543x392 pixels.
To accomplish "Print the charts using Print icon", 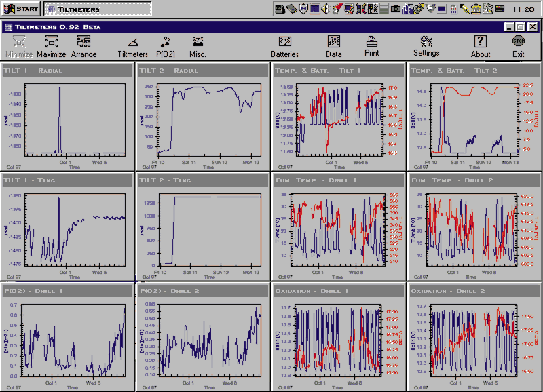I will (371, 46).
